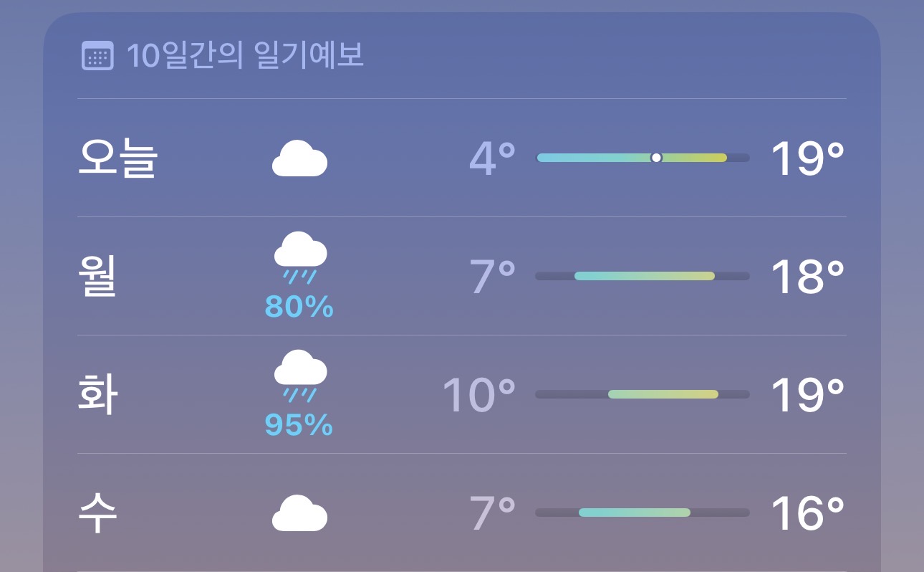Select the 오늘 forecast row label

(117, 158)
